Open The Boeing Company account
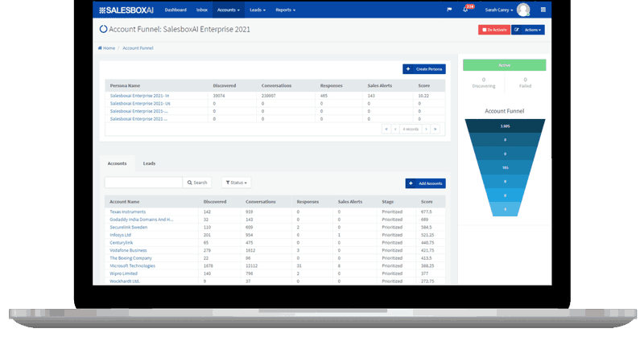Viewport: 644px width, 337px height. (130, 258)
